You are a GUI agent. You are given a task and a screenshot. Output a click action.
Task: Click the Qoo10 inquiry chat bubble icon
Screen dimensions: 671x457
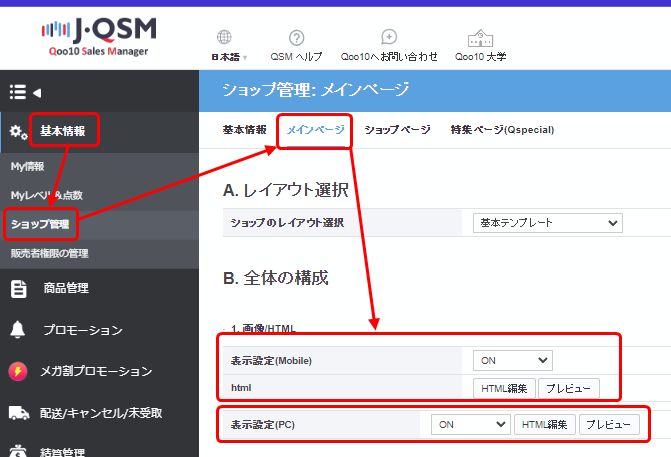tap(389, 37)
